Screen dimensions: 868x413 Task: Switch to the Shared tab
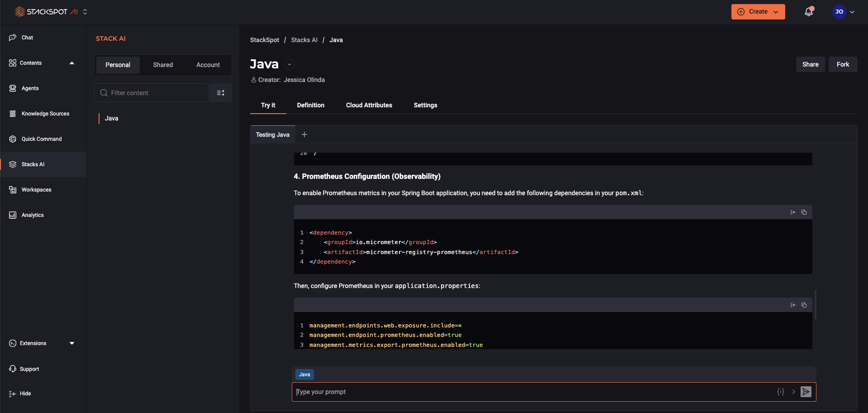(163, 65)
